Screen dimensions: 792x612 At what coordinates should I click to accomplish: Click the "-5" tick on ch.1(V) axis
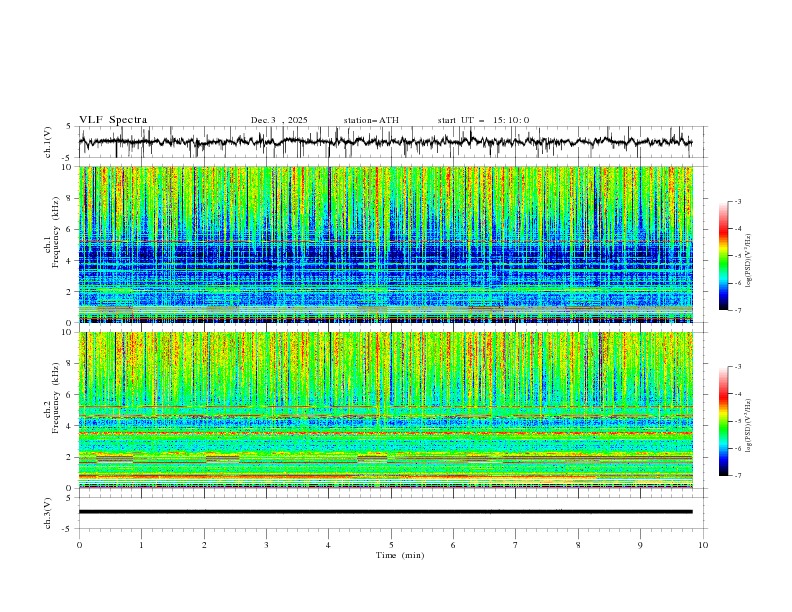[68, 158]
